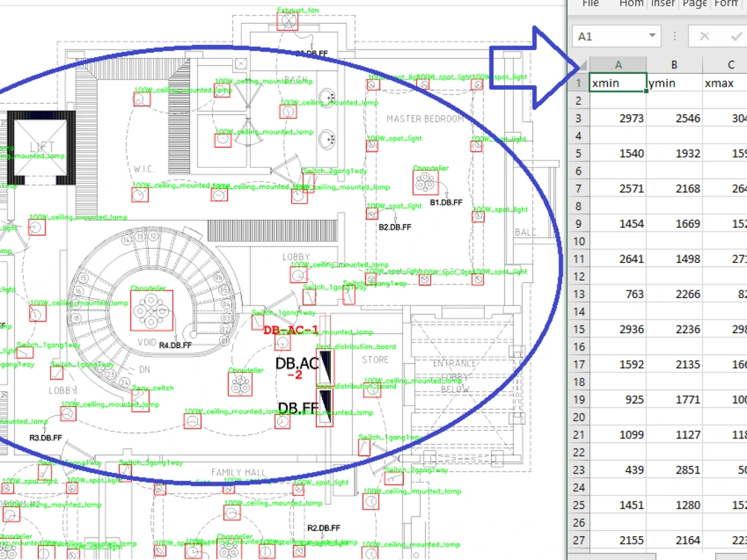Click the R3.DB.FF circuit label
The image size is (747, 560).
tap(46, 438)
